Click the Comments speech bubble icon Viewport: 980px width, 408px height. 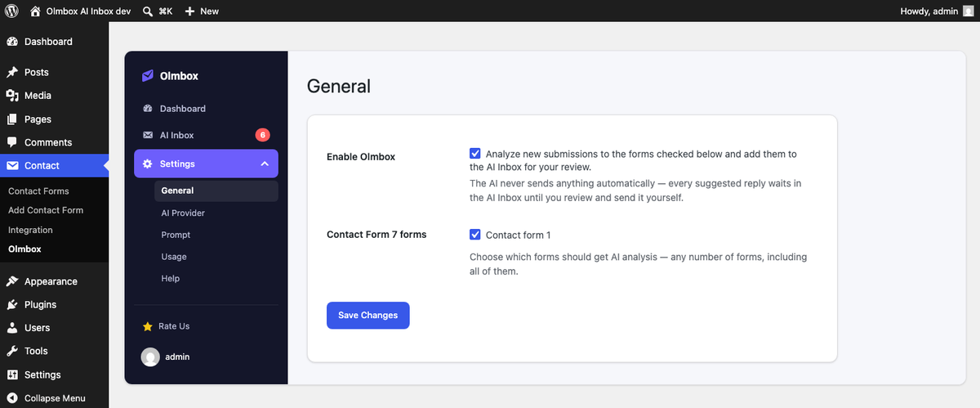pos(12,142)
